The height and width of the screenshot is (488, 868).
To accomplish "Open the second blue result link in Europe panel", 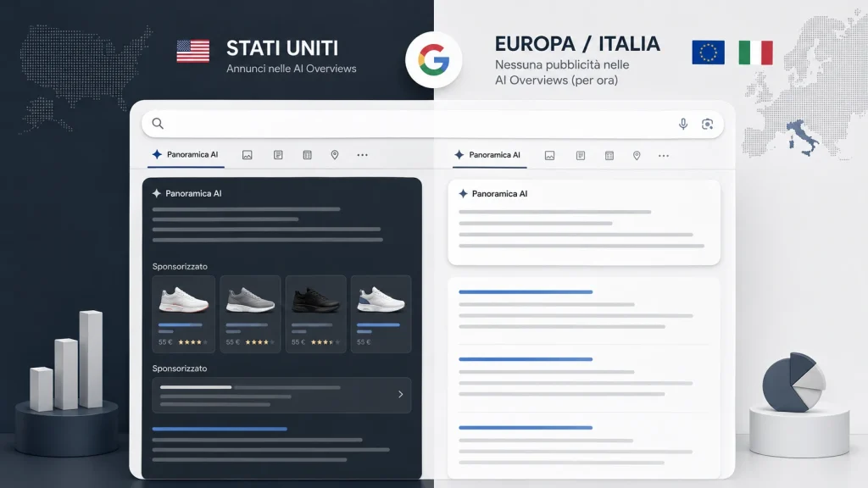I will click(526, 359).
